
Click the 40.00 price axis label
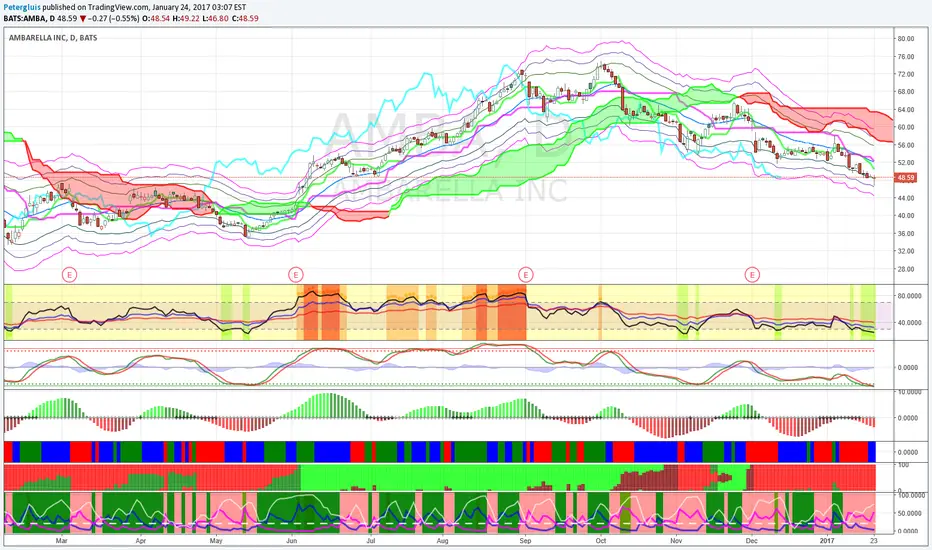pyautogui.click(x=906, y=216)
